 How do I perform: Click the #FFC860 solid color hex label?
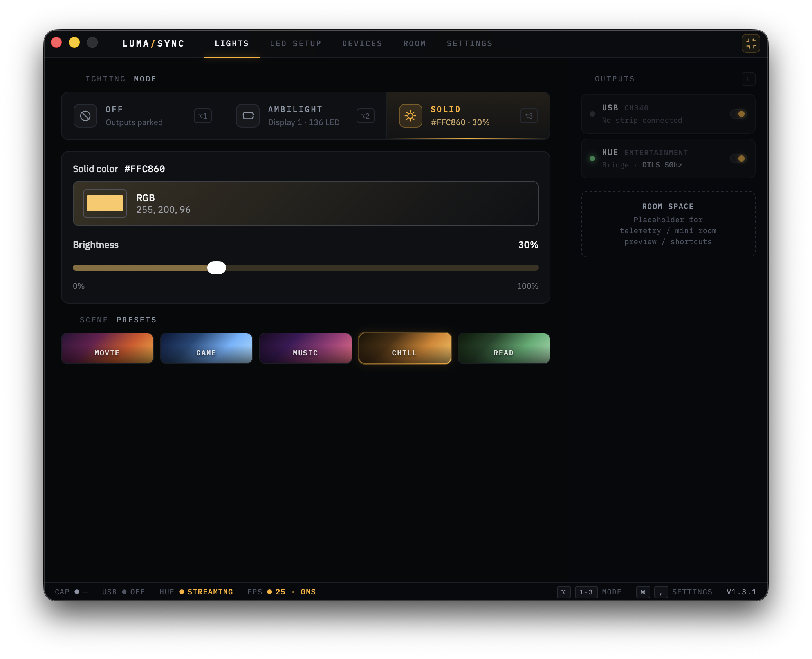tap(144, 169)
